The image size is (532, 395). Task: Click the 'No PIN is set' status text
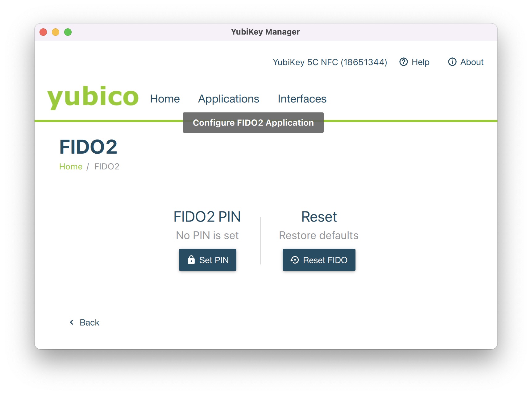click(x=207, y=235)
